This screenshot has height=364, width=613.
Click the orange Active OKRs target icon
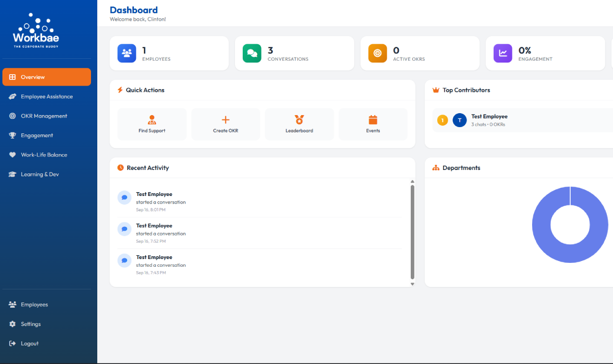[x=378, y=53]
